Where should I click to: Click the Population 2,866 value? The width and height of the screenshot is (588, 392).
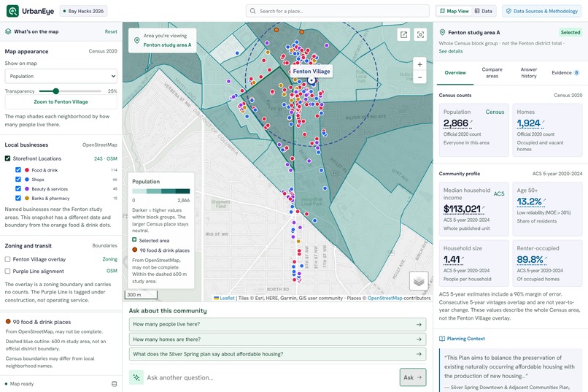pos(456,123)
